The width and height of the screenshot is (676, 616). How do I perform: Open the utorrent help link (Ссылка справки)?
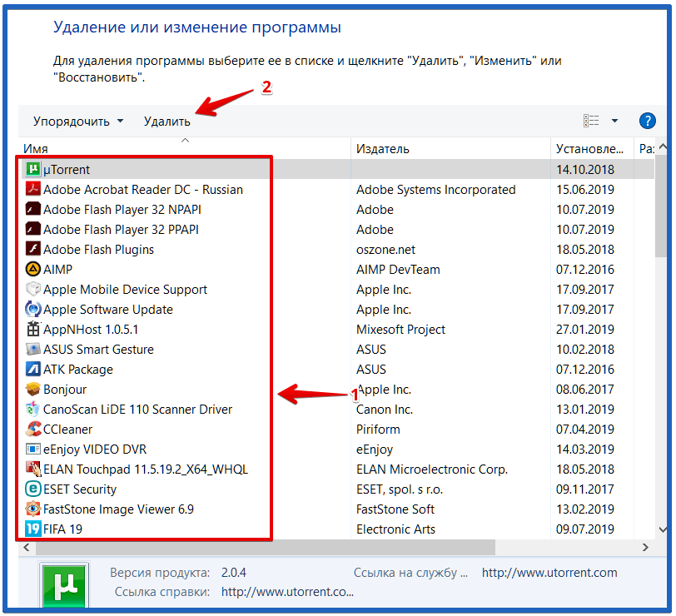[x=287, y=592]
